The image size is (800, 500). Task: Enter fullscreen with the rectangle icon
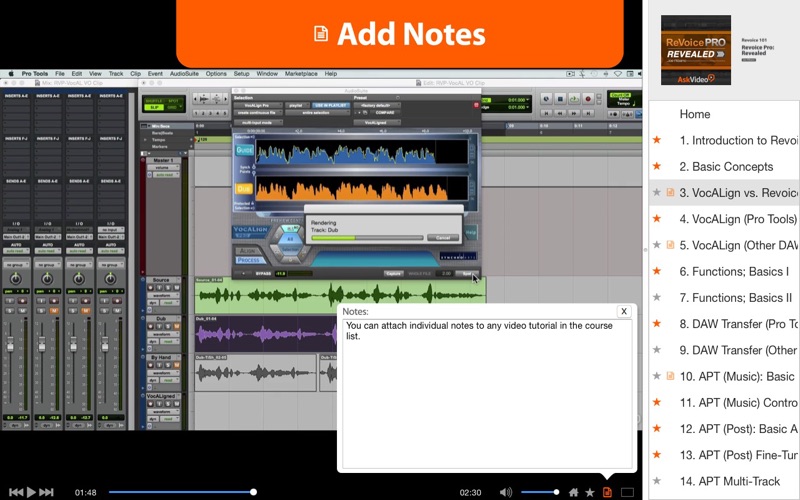coord(627,492)
